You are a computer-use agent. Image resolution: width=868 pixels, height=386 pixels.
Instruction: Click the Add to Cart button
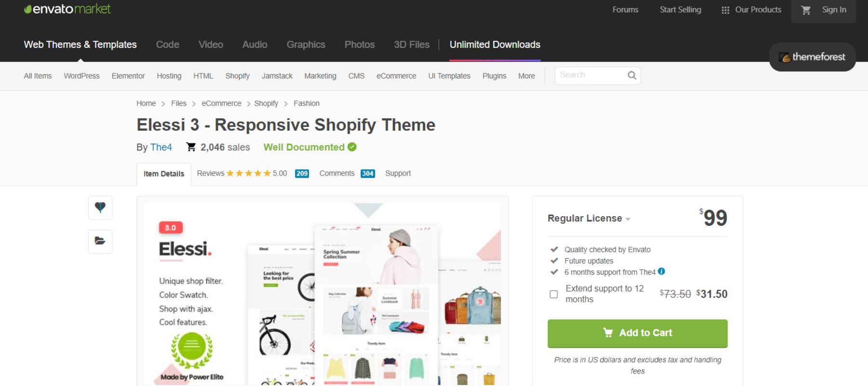(x=637, y=333)
